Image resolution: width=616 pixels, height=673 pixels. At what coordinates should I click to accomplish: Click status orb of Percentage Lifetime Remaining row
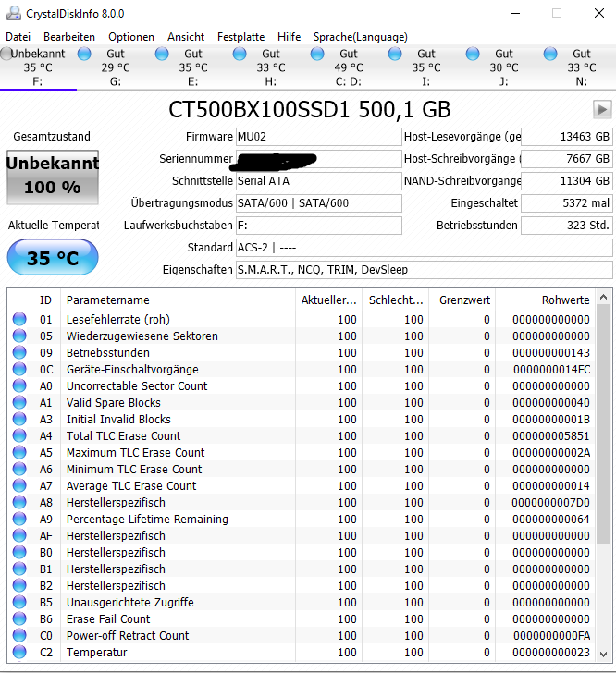(19, 519)
